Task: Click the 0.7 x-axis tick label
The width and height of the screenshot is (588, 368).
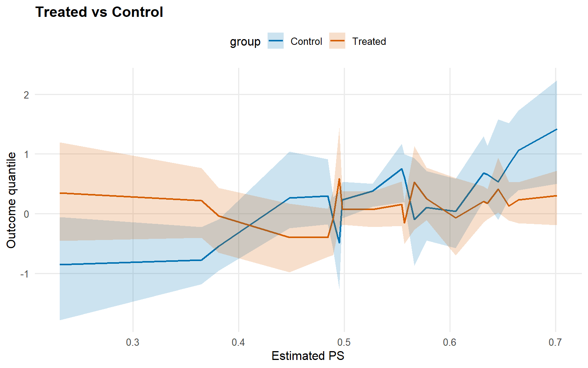Action: pyautogui.click(x=555, y=342)
